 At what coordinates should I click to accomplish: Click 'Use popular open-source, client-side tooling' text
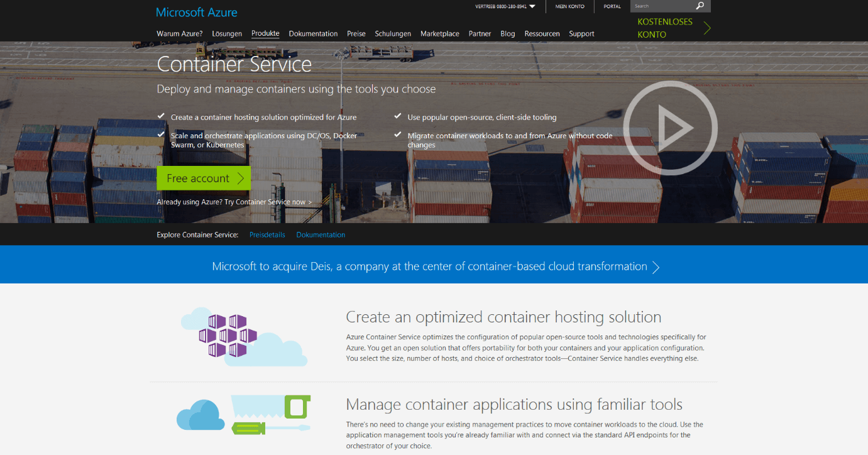tap(482, 117)
